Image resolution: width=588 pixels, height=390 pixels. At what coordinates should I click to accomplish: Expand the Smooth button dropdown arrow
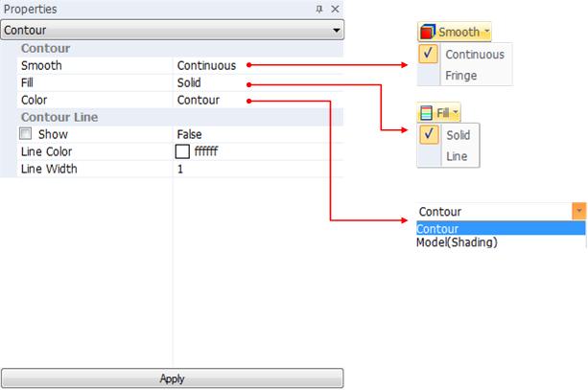pyautogui.click(x=486, y=33)
